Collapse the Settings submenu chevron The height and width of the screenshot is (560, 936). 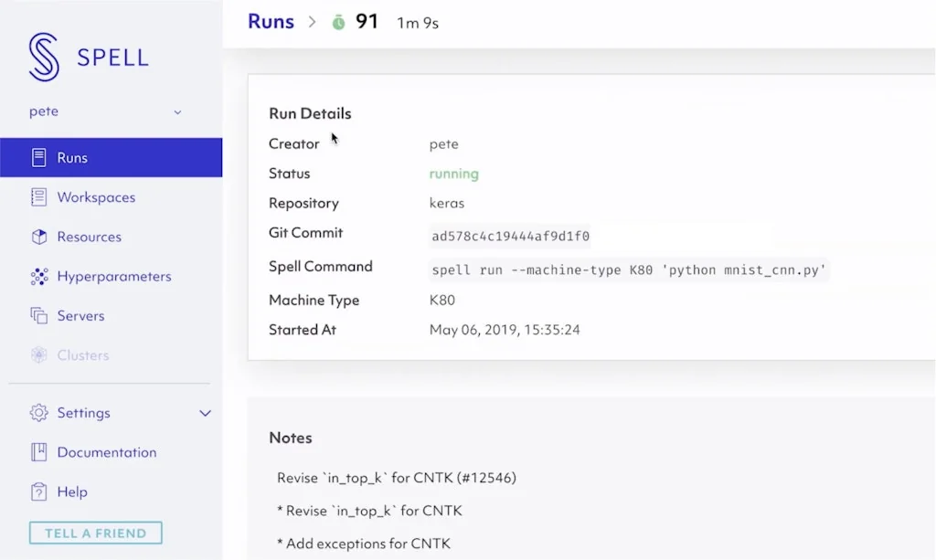point(205,413)
